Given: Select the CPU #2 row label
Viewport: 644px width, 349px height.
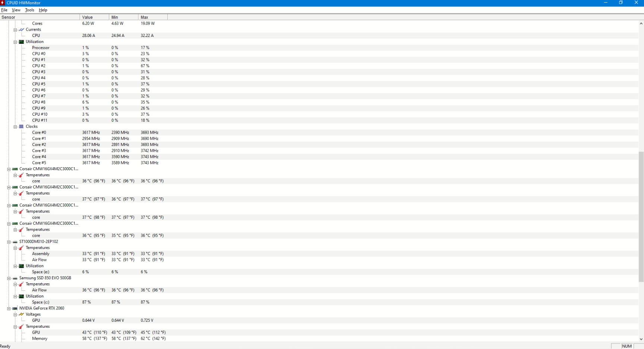Looking at the screenshot, I should (39, 66).
